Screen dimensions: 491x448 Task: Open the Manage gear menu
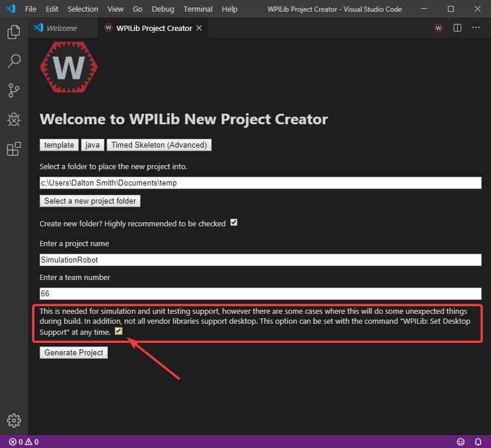click(x=13, y=420)
